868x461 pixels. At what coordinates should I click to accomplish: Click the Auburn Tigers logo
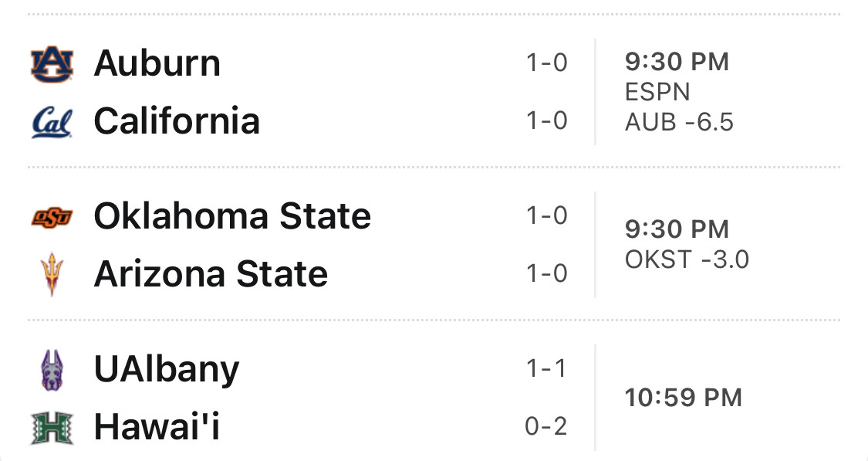52,64
